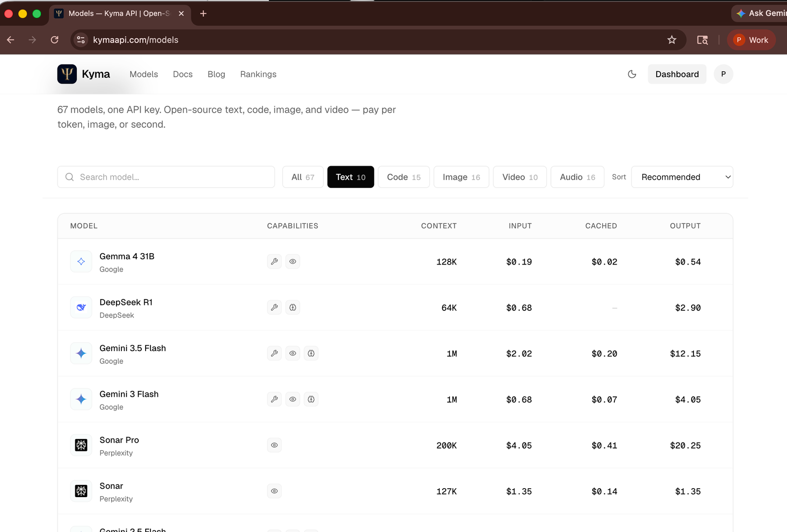Filter models by All 67
This screenshot has height=532, width=787.
(303, 177)
